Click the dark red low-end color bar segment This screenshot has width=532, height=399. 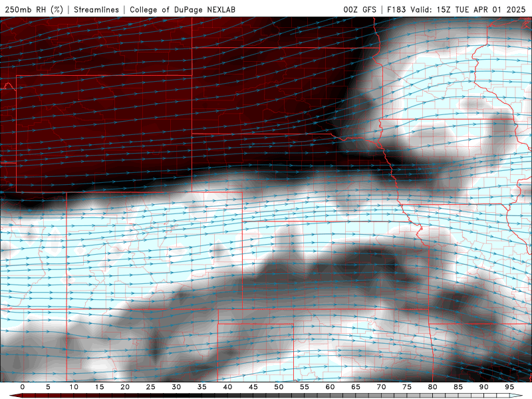29,396
